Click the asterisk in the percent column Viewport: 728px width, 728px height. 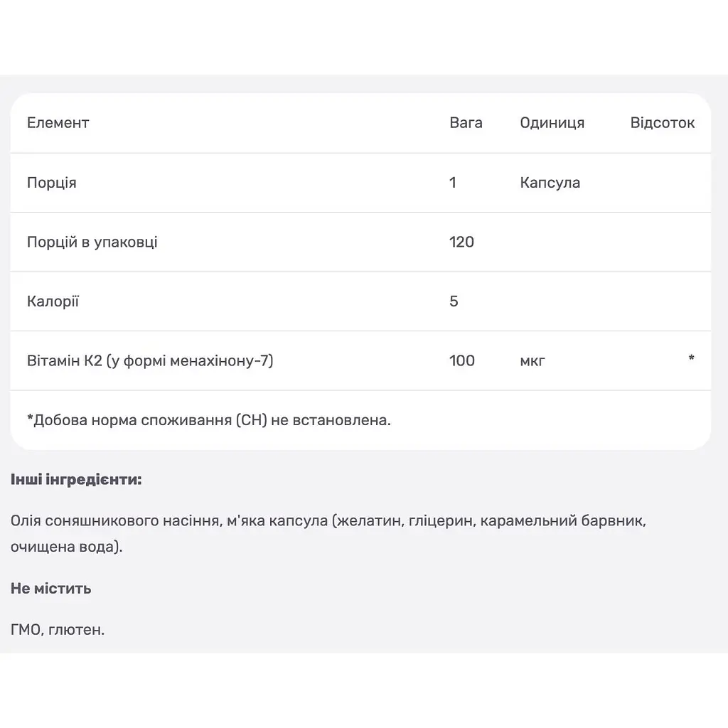tap(691, 358)
